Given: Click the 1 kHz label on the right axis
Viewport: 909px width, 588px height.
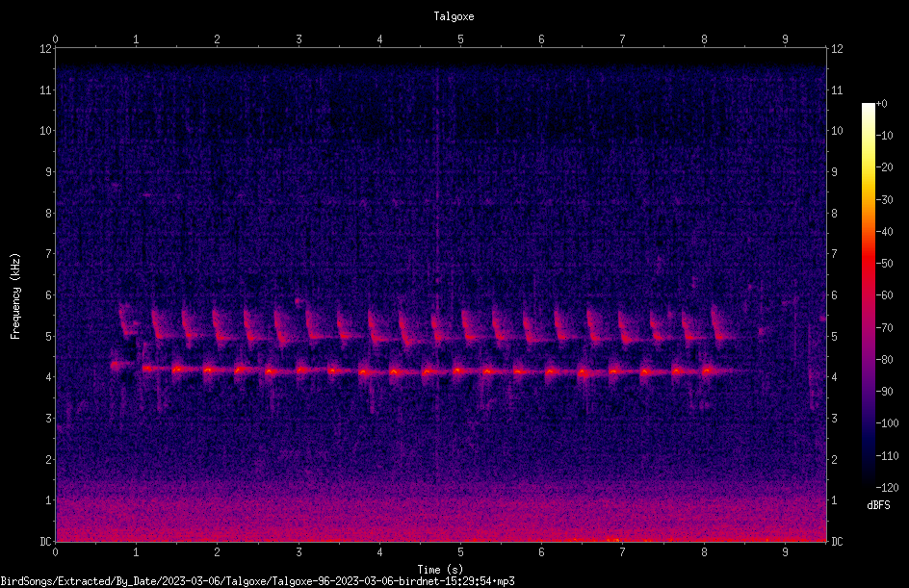Looking at the screenshot, I should tap(835, 500).
